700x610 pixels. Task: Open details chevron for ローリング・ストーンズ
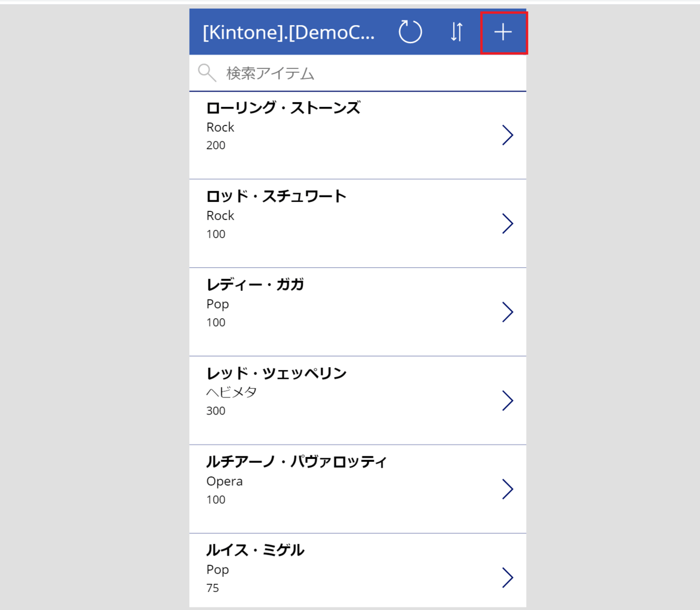508,135
